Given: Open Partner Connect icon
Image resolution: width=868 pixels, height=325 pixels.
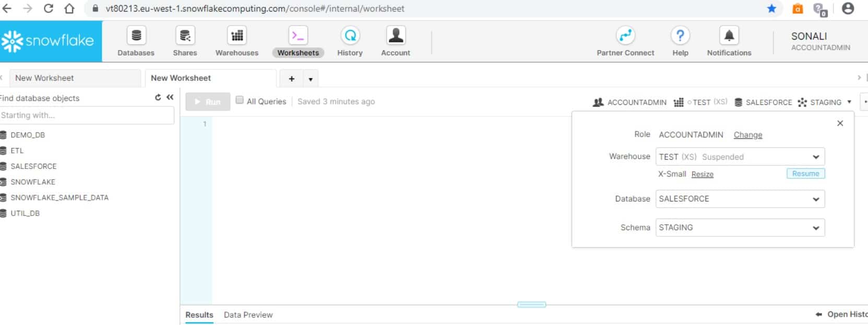Looking at the screenshot, I should tap(625, 35).
